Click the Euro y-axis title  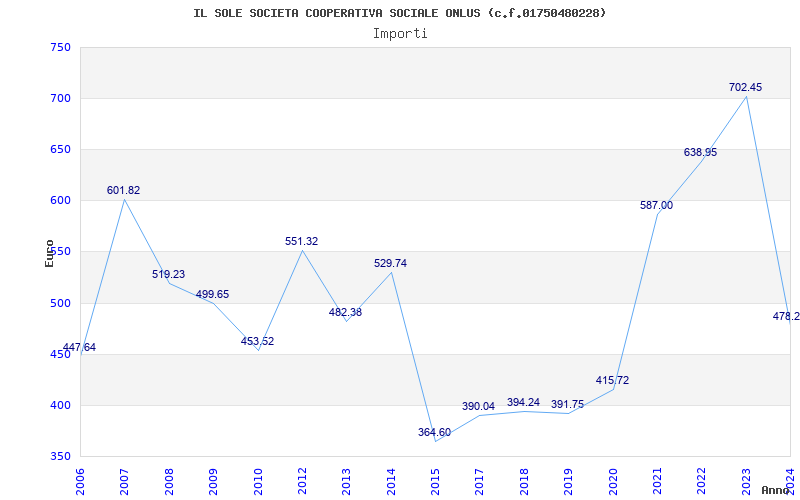[x=49, y=253]
